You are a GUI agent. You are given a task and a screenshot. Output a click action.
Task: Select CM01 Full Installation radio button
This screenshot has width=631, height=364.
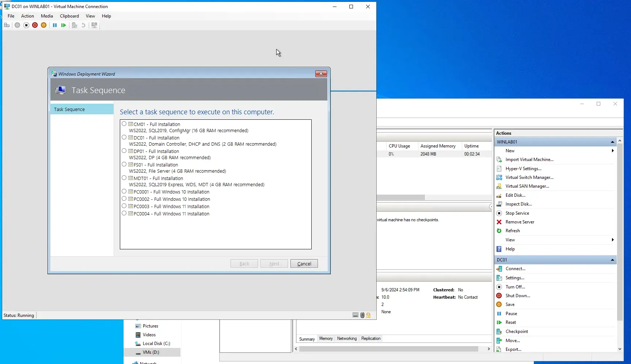[x=124, y=124]
